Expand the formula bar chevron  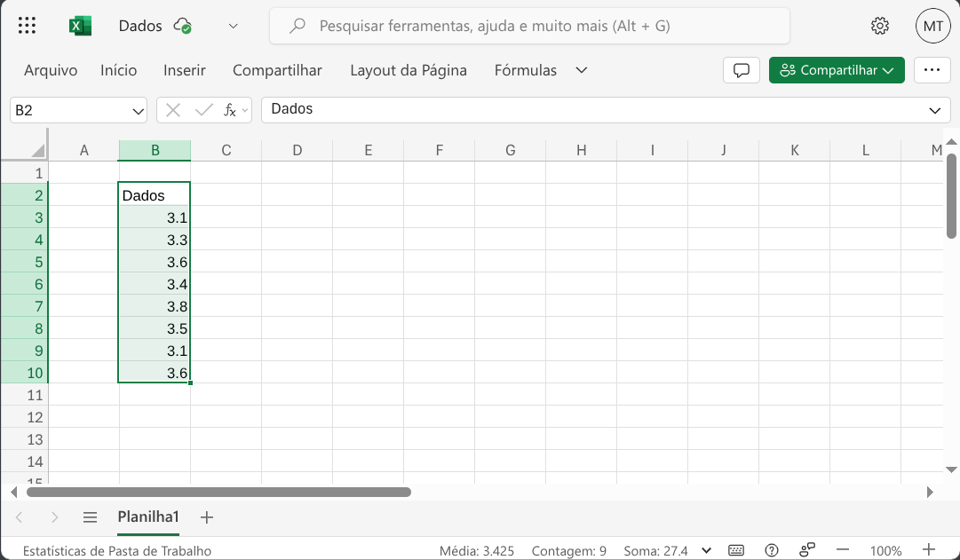pos(934,110)
